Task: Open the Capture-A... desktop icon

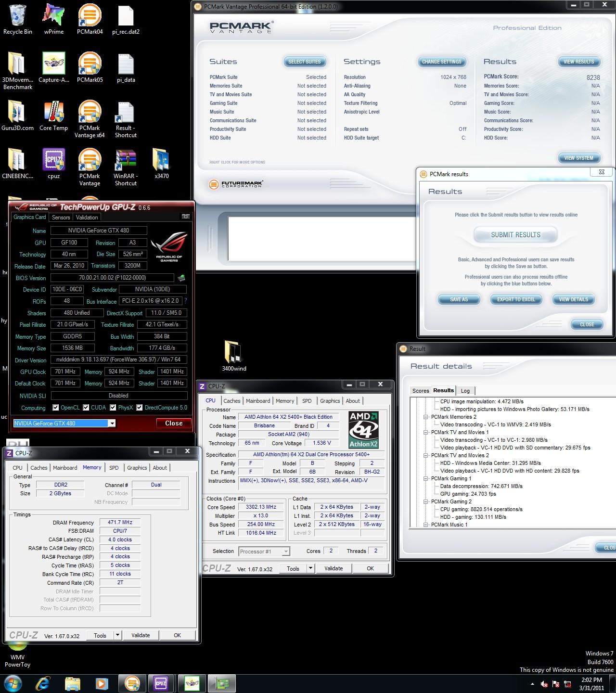Action: pos(53,67)
